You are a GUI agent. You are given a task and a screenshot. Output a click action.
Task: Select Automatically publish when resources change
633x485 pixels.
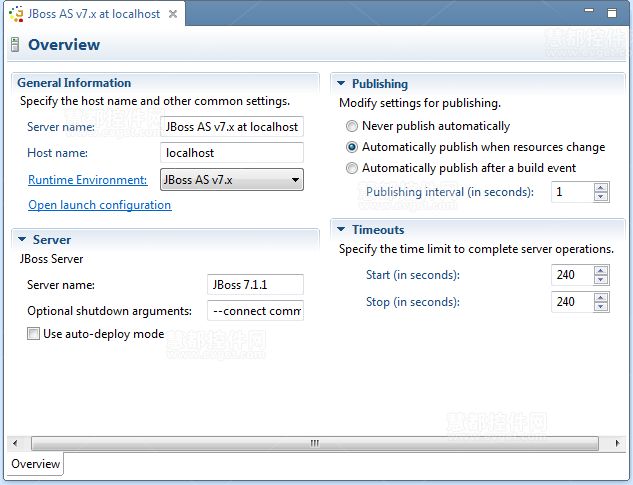(x=352, y=147)
